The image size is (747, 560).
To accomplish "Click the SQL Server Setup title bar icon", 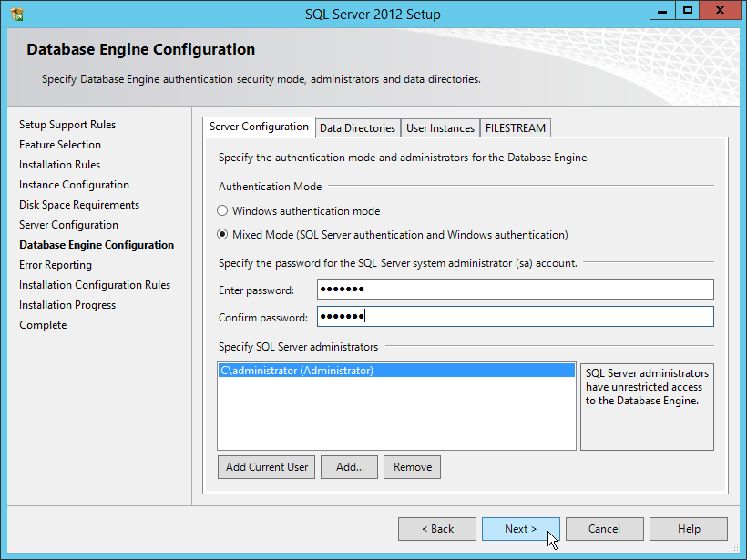I will (16, 14).
